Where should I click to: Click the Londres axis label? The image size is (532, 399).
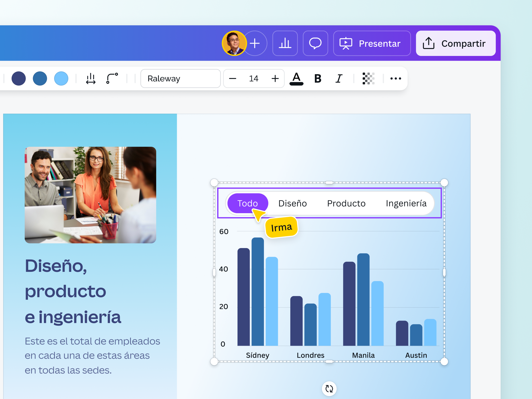(x=310, y=355)
